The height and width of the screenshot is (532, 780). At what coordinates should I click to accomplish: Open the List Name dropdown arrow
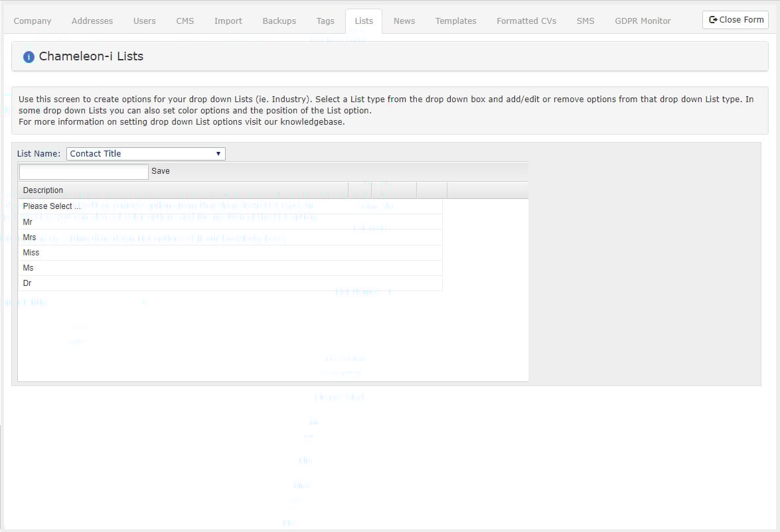coord(218,153)
